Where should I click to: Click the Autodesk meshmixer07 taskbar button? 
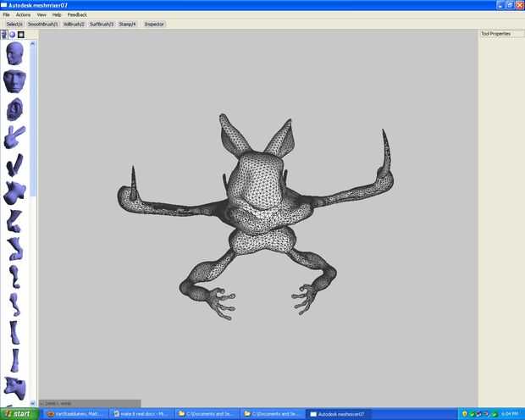coord(338,414)
